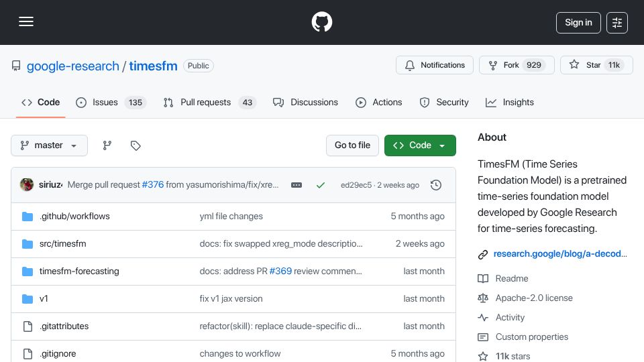644x362 pixels.
Task: View commit status green checkmark
Action: 321,185
